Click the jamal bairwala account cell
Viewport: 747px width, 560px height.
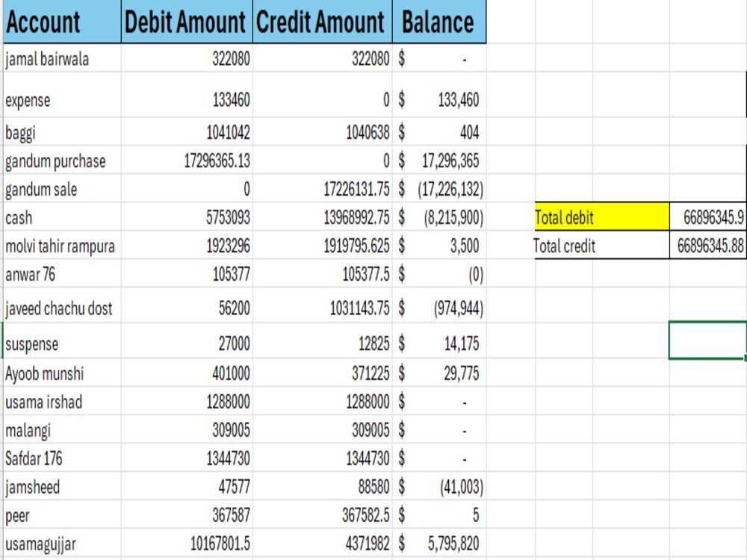(62, 58)
